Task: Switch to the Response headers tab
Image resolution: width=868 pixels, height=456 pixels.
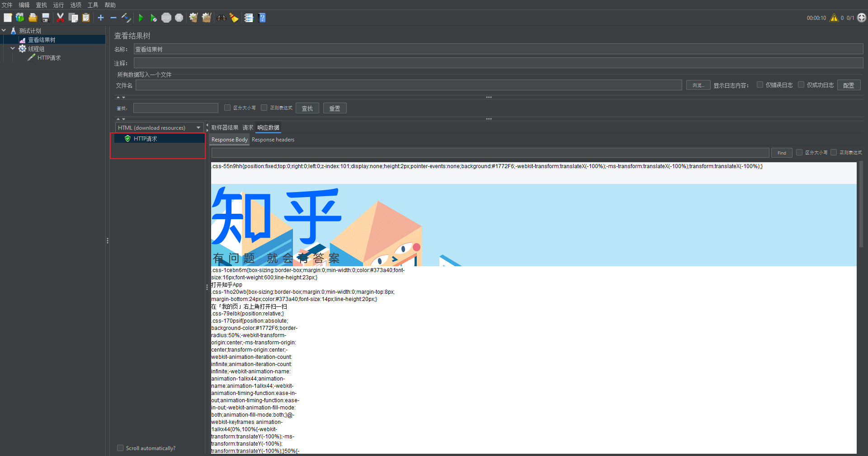Action: coord(273,140)
